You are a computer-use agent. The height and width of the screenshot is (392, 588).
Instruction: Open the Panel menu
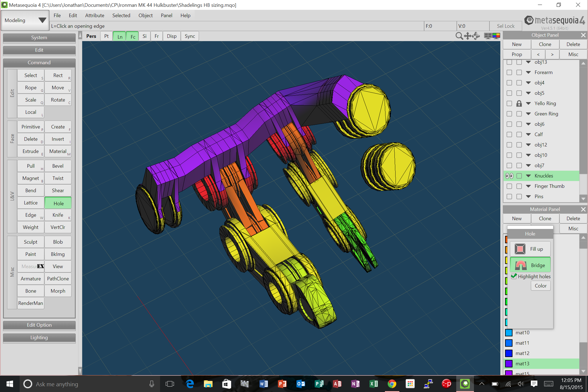tap(166, 16)
